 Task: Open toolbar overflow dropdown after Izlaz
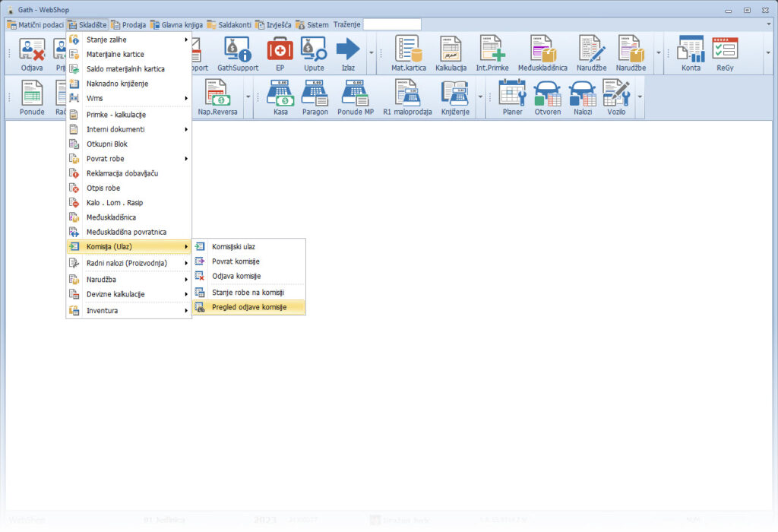point(372,53)
